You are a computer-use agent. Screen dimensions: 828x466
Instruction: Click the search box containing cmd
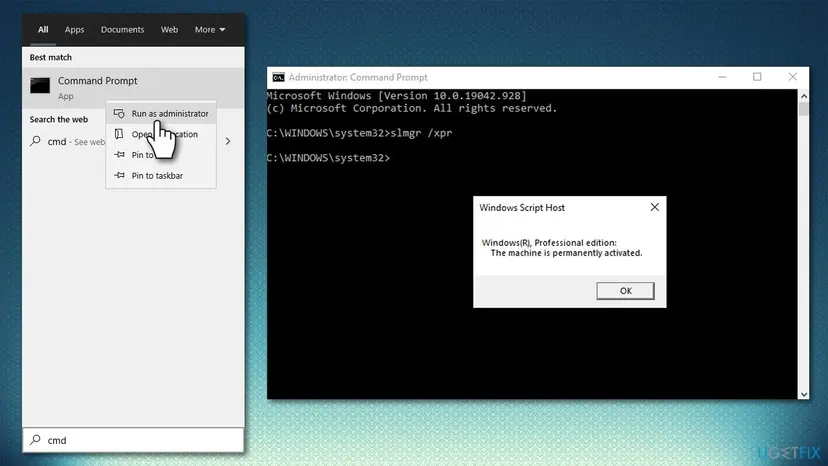[x=133, y=440]
